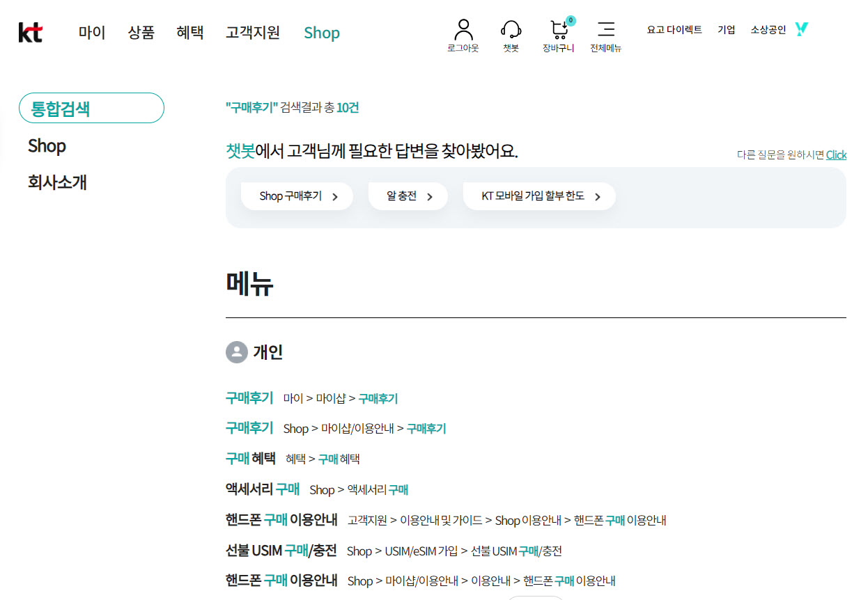This screenshot has height=600, width=868.
Task: Open the 챗봇 headset icon
Action: [511, 29]
